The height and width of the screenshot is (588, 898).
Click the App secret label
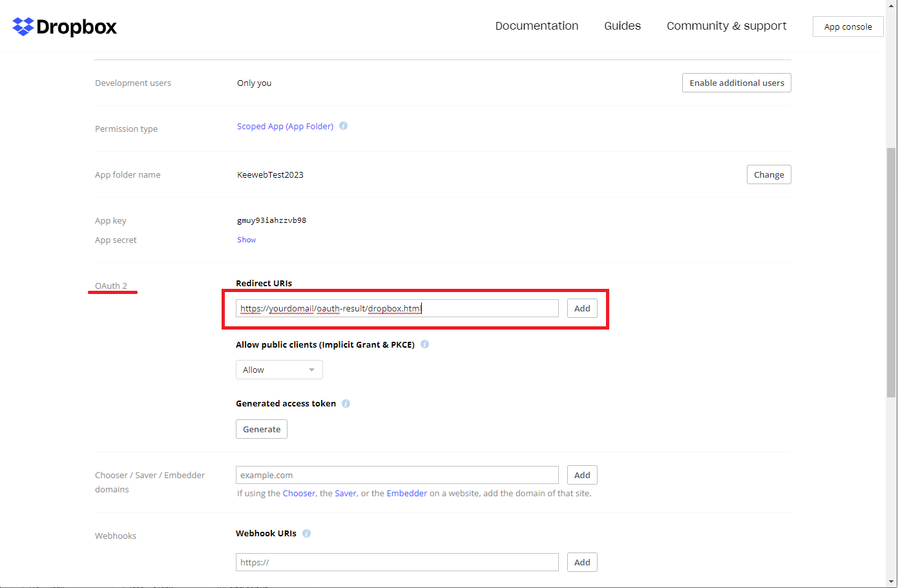click(116, 240)
